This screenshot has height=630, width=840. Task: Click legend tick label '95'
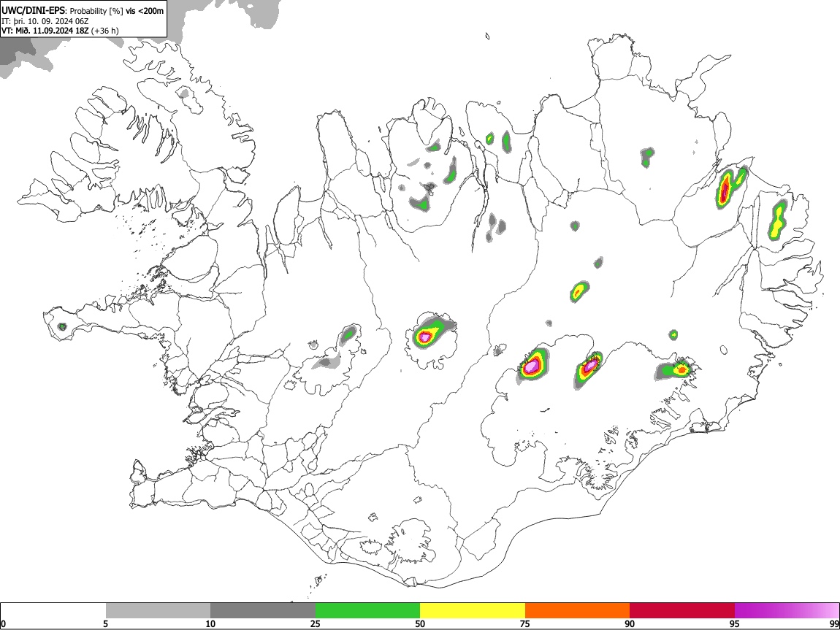tap(735, 623)
